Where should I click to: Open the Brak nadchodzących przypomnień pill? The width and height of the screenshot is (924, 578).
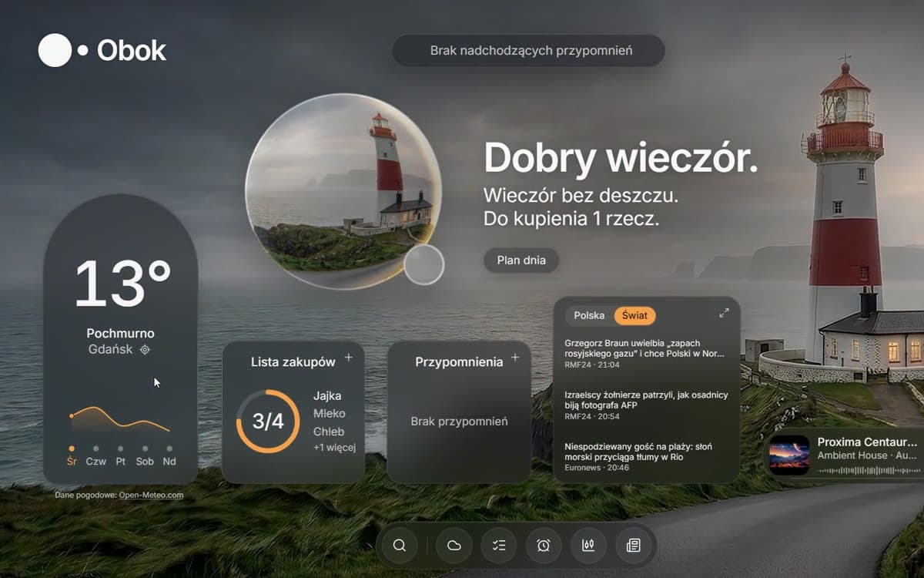(x=528, y=51)
